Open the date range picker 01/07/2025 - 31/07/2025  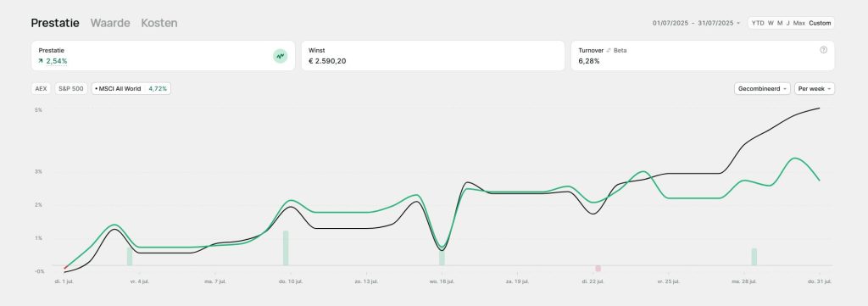[696, 23]
